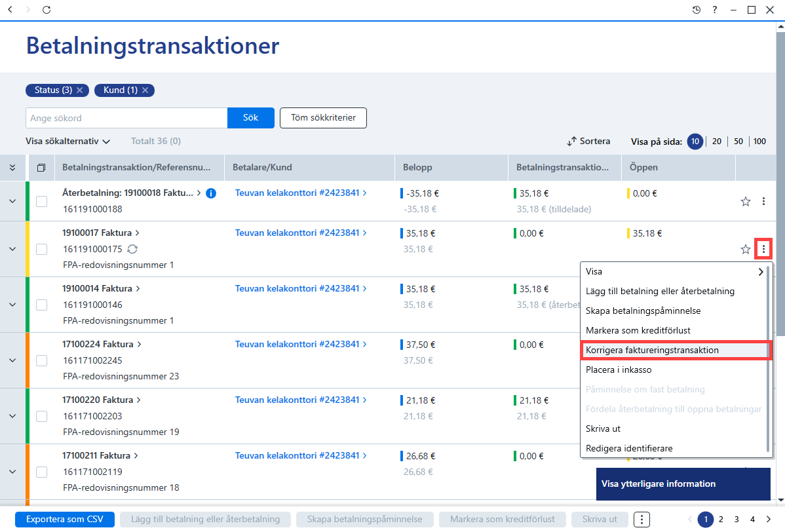Open 17100224 Faktura details arrow

click(x=139, y=345)
